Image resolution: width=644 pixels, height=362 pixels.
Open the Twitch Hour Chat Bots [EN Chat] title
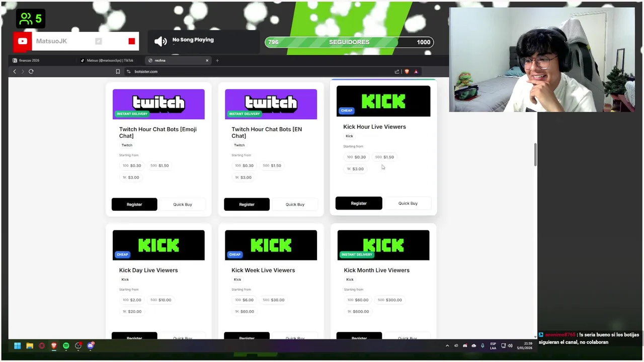coord(267,132)
